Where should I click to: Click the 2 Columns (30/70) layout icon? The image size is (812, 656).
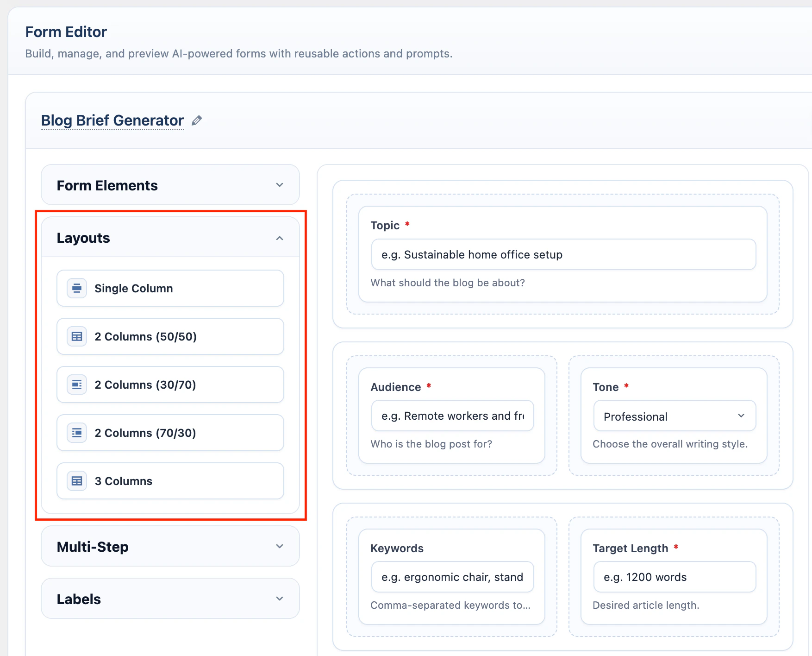click(x=77, y=385)
